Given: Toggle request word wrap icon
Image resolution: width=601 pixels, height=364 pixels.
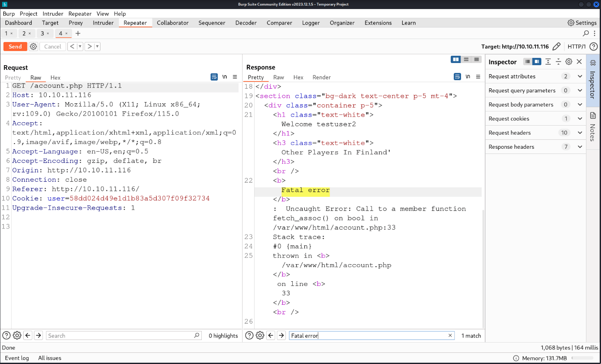Looking at the screenshot, I should click(x=214, y=77).
